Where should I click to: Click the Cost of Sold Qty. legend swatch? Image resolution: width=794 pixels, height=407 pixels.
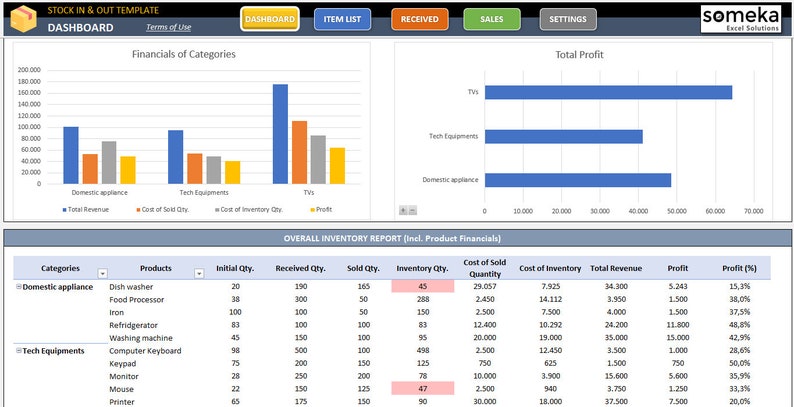click(138, 210)
